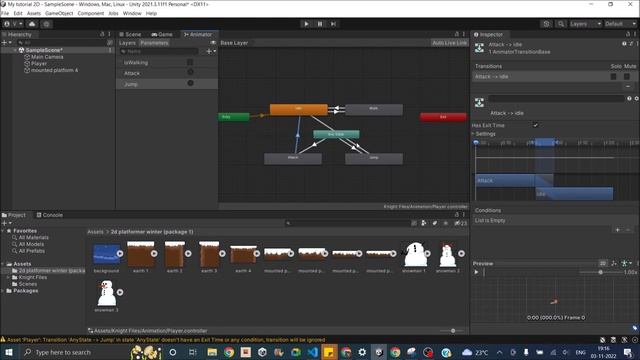Open undo history icon in top toolbar
640x360 pixels.
547,24
